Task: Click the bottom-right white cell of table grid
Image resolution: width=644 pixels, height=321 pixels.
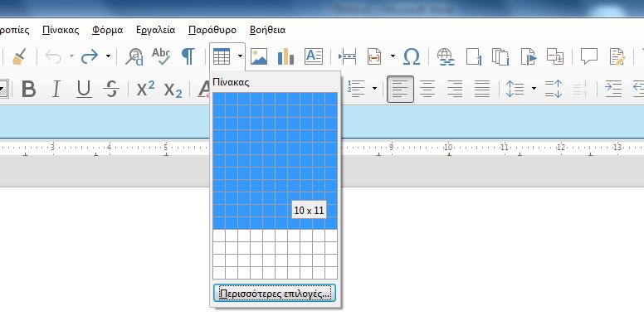Action: (x=331, y=273)
